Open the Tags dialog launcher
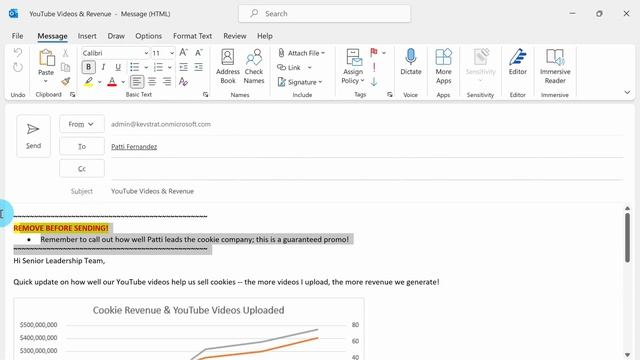640x360 pixels. (390, 95)
